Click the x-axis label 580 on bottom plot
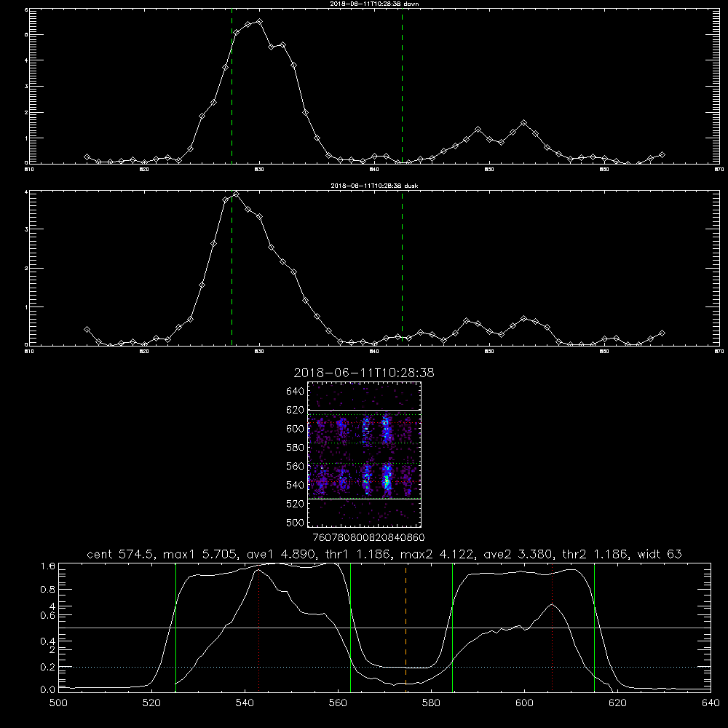 pos(431,703)
